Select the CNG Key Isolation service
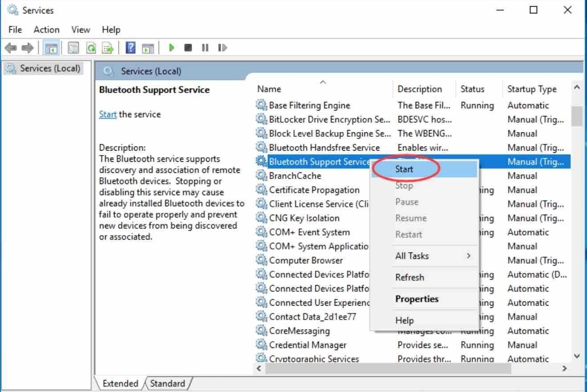The height and width of the screenshot is (392, 587). coord(304,218)
